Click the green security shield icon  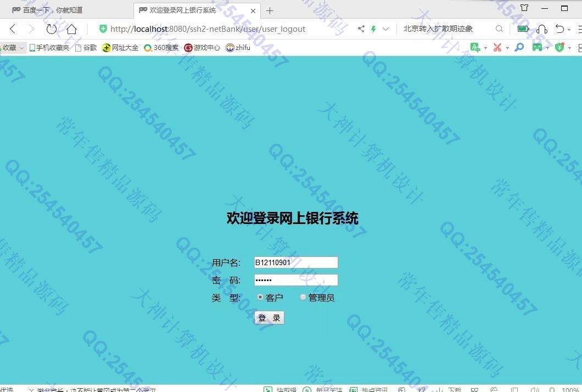pyautogui.click(x=103, y=29)
